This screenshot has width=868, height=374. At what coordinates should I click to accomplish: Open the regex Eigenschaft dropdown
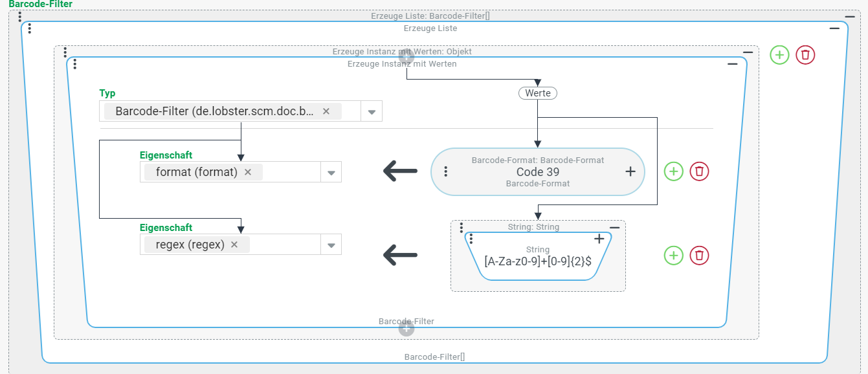click(331, 245)
